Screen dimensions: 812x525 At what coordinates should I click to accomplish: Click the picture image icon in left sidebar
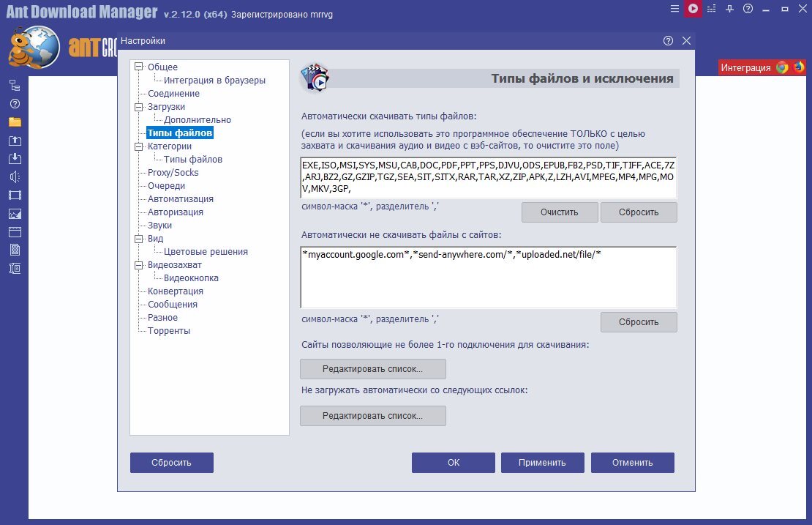pyautogui.click(x=15, y=214)
